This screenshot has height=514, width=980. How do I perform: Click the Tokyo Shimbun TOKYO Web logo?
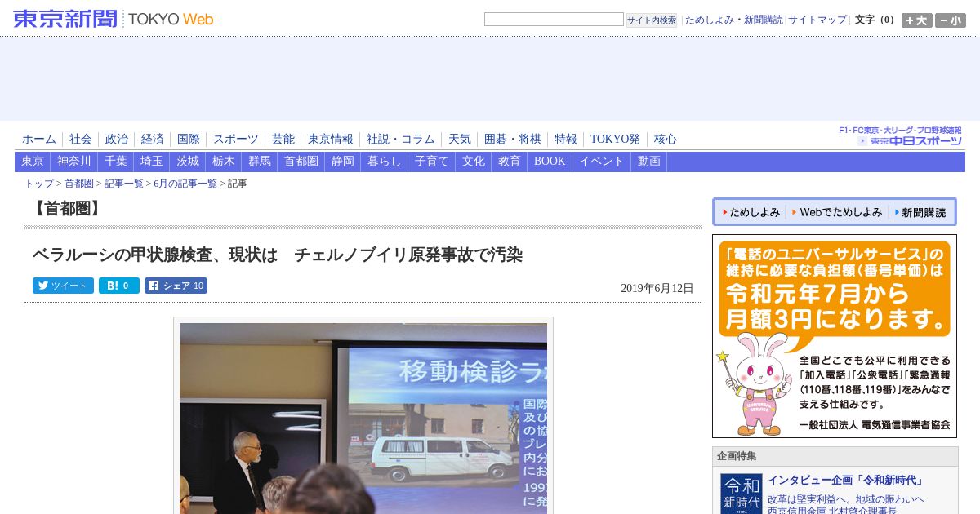114,19
